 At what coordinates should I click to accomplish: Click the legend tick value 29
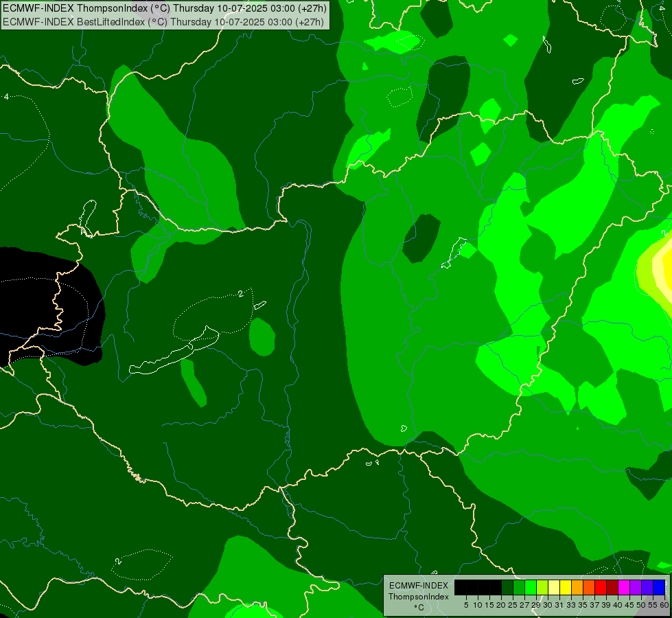(x=537, y=605)
